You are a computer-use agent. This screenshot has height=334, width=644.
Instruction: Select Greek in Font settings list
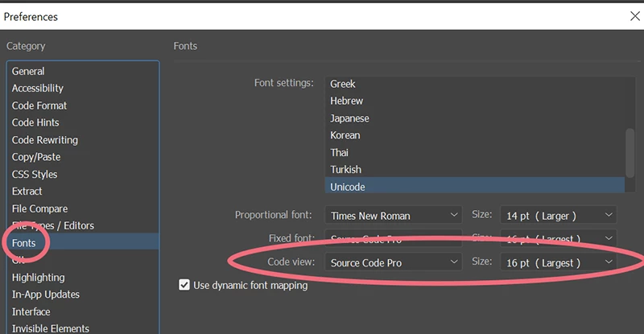pyautogui.click(x=343, y=84)
